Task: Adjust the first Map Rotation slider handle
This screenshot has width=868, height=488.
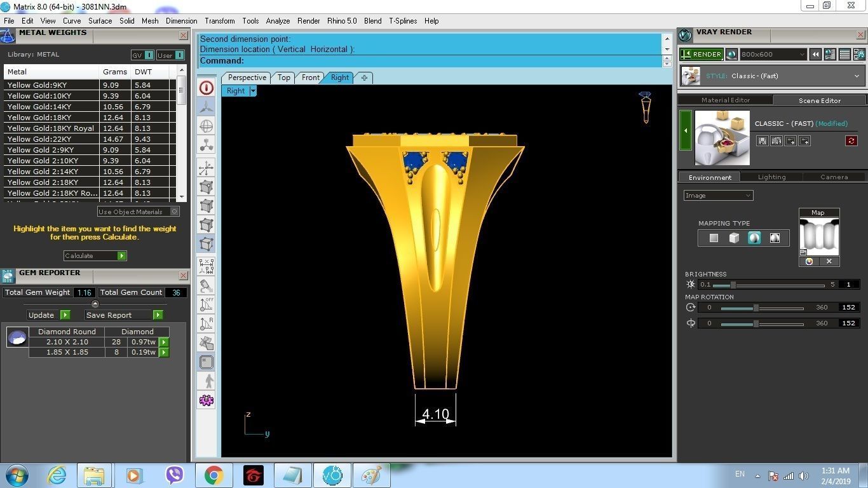Action: 756,308
